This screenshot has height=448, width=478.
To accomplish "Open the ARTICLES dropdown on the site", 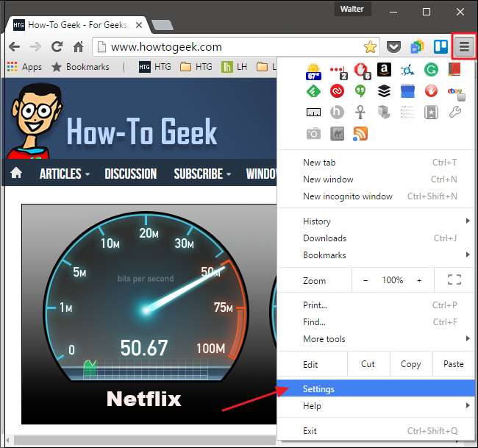I will pyautogui.click(x=64, y=174).
